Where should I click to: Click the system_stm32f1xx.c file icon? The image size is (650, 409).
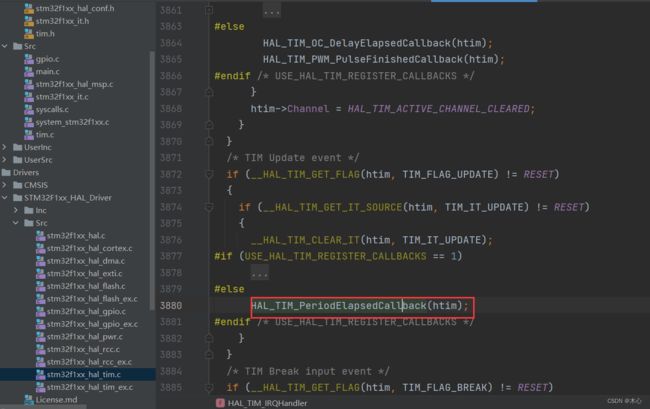(29, 122)
